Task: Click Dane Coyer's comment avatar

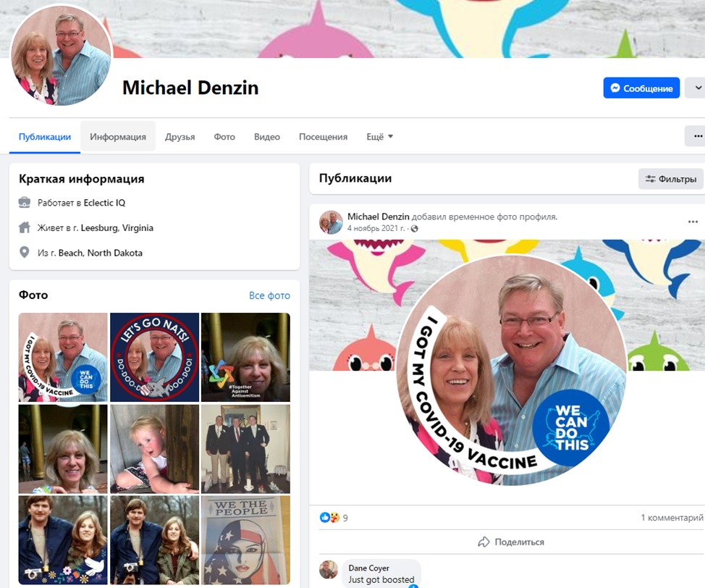Action: pos(329,570)
